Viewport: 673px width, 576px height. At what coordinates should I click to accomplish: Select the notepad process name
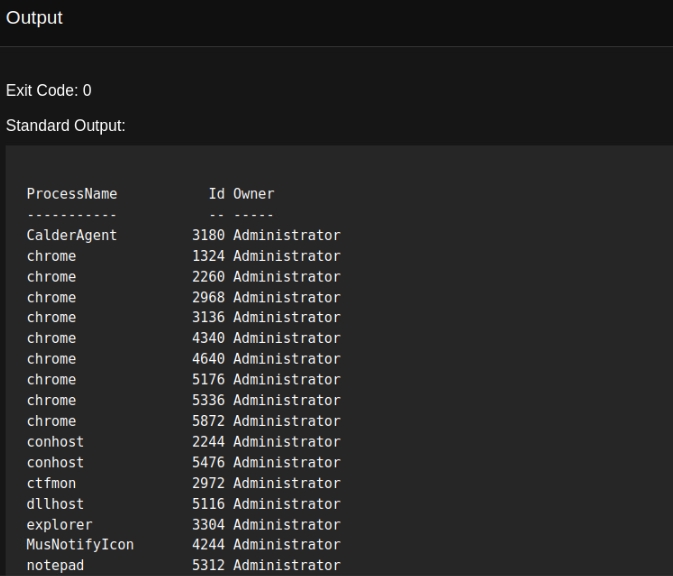point(55,566)
